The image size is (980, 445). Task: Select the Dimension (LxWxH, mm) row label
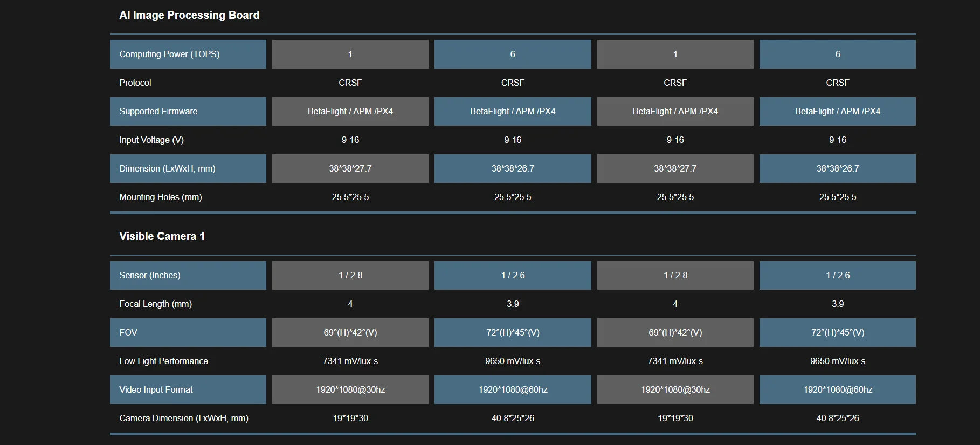[x=167, y=168]
